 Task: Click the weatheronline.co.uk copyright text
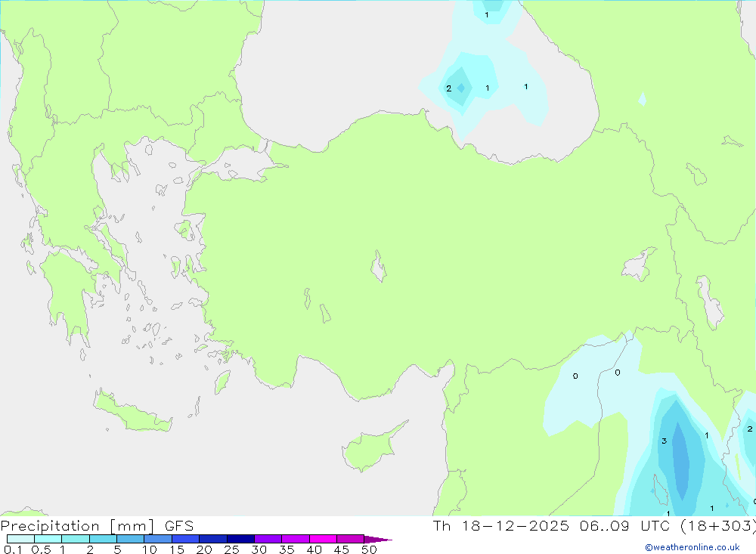[692, 547]
